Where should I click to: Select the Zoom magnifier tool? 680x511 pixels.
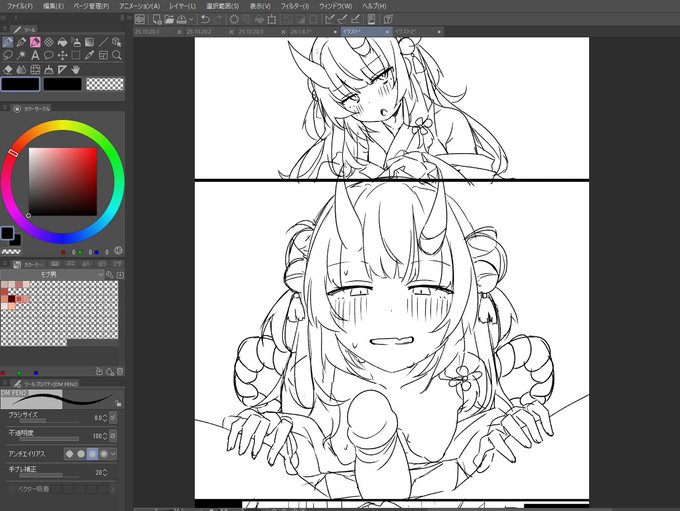point(117,56)
